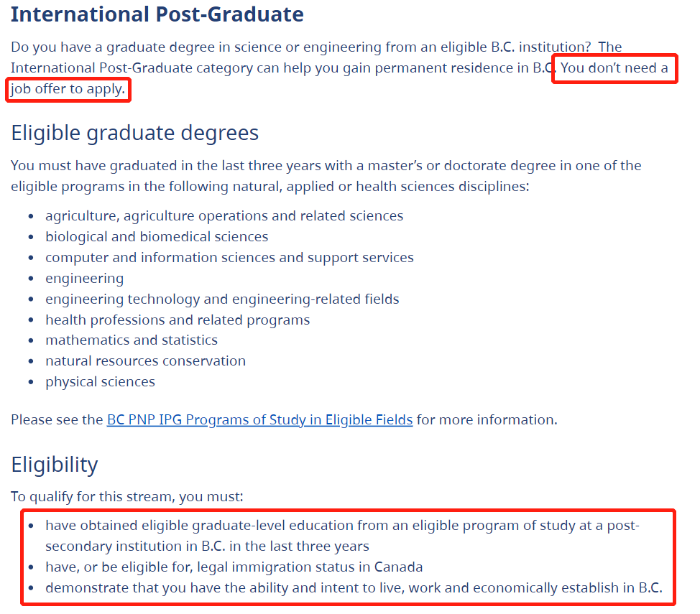The width and height of the screenshot is (700, 614).
Task: Click 'agriculture, agriculture operations' list item
Action: coord(224,216)
